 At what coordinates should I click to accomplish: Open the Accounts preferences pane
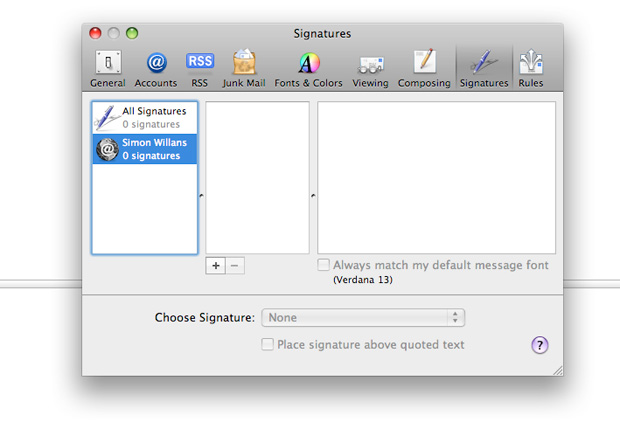[156, 68]
